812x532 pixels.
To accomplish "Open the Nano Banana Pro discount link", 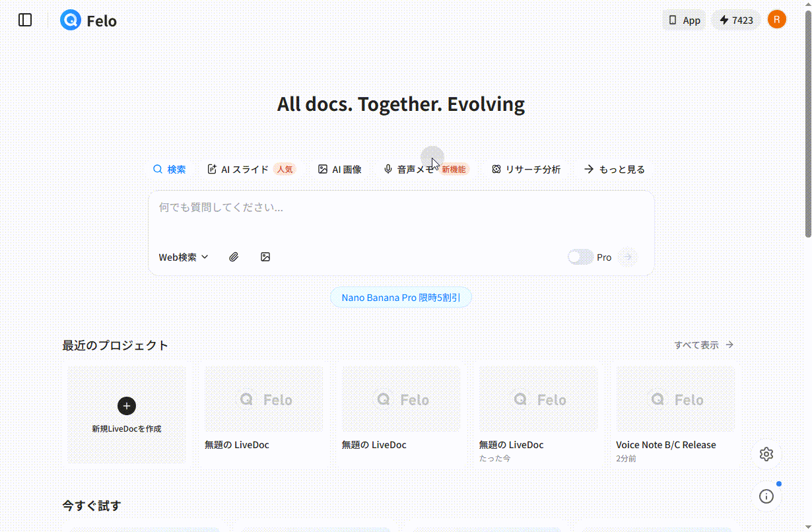I will [401, 297].
